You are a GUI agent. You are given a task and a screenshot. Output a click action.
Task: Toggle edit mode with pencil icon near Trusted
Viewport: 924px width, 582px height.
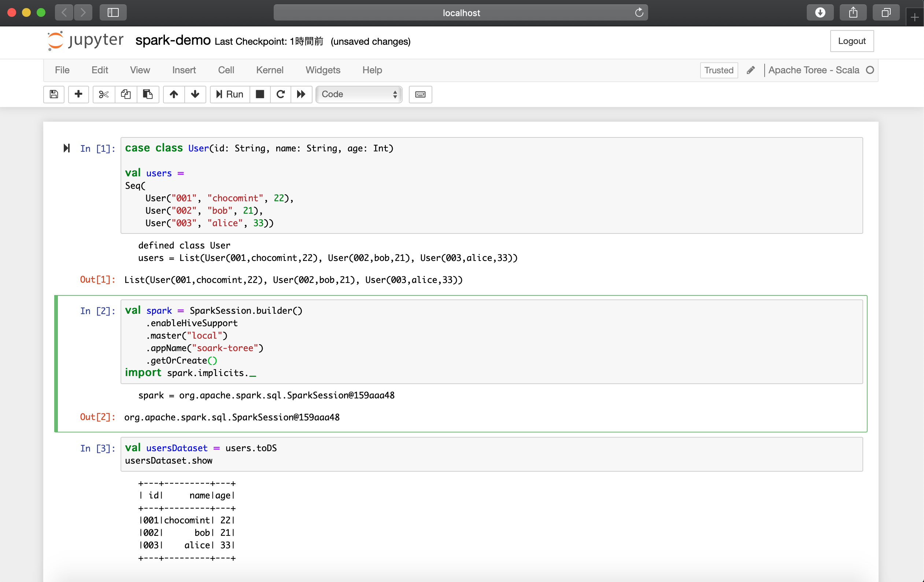(x=751, y=70)
